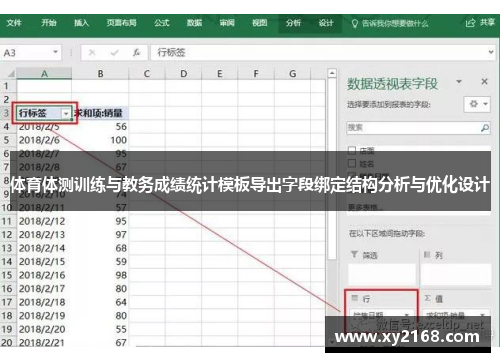Click the 更多表格 link
Image resolution: width=500 pixels, height=362 pixels.
pos(365,207)
